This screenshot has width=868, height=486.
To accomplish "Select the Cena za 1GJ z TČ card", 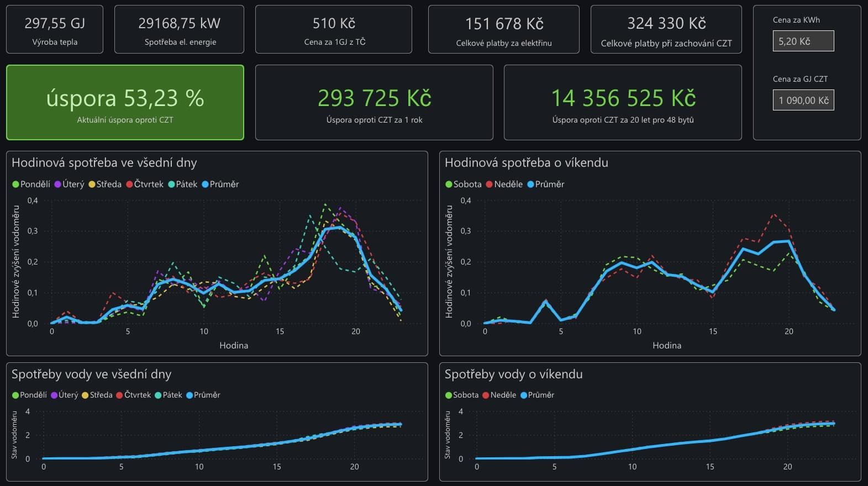I will coord(334,30).
